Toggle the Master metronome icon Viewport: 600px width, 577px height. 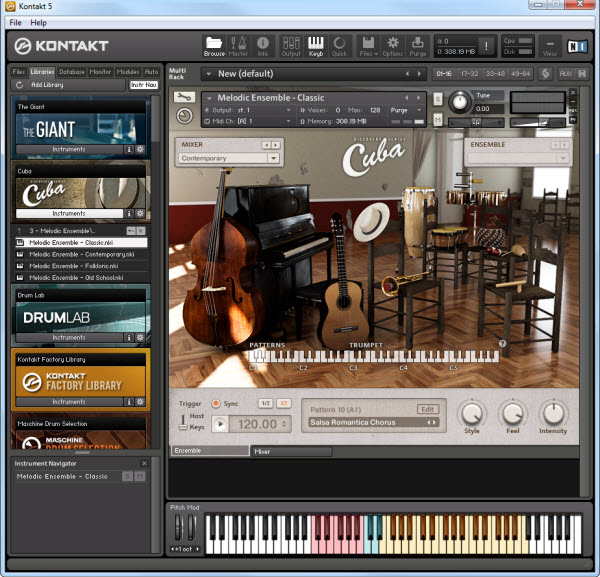point(238,46)
